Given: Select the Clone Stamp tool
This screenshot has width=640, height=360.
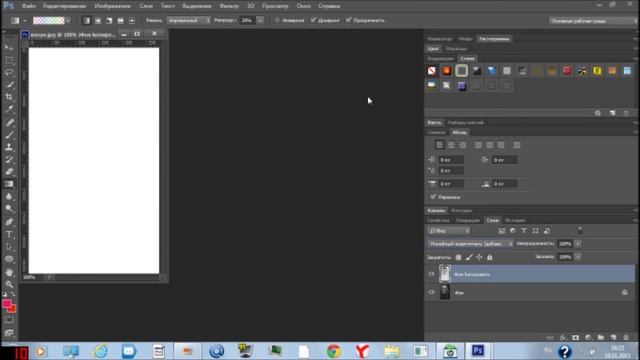Looking at the screenshot, I should tap(9, 147).
